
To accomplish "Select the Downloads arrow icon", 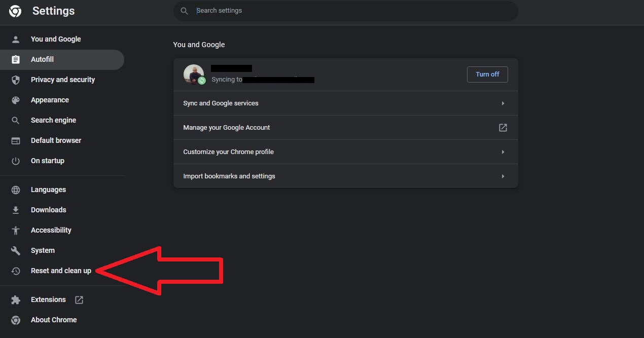I will click(x=15, y=210).
